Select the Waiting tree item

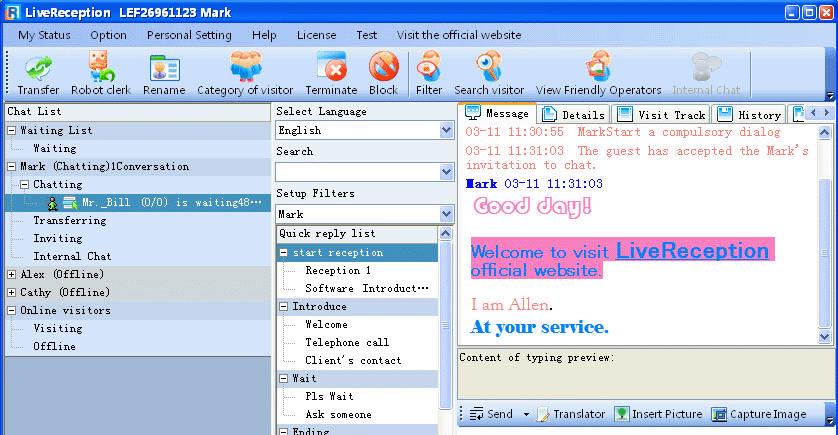click(x=55, y=149)
